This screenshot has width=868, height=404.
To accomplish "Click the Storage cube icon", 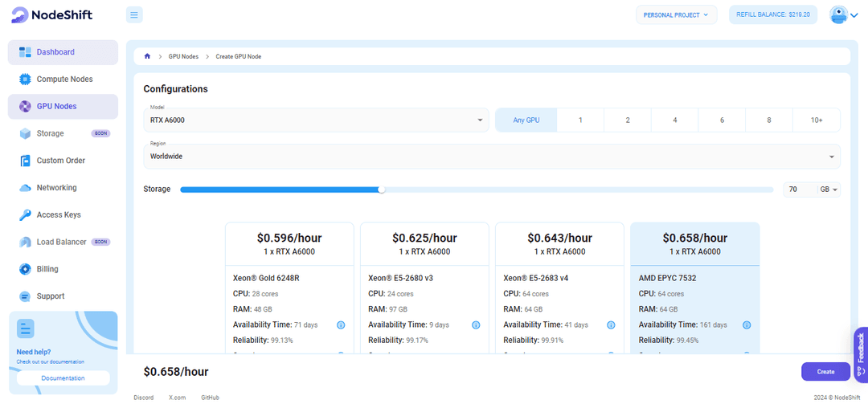I will coord(25,133).
